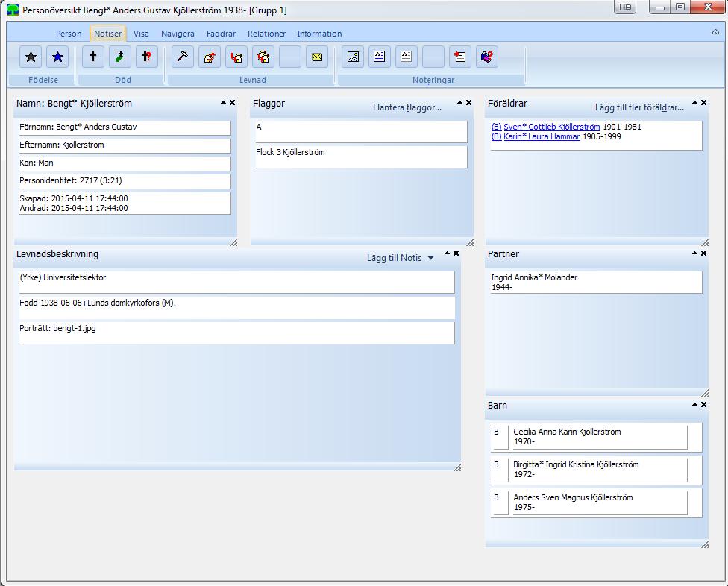The width and height of the screenshot is (728, 586).
Task: Select the (Yrke) Universitetslektor notice
Action: (236, 282)
